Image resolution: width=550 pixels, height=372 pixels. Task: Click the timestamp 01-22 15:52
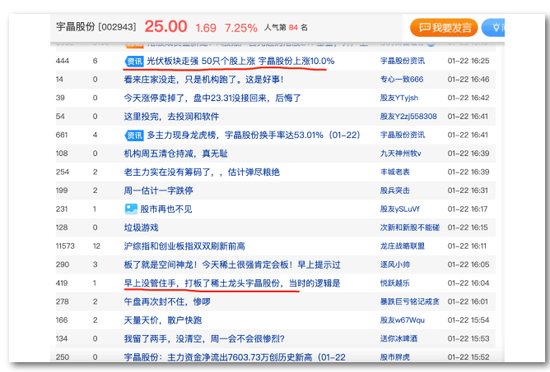click(x=468, y=357)
